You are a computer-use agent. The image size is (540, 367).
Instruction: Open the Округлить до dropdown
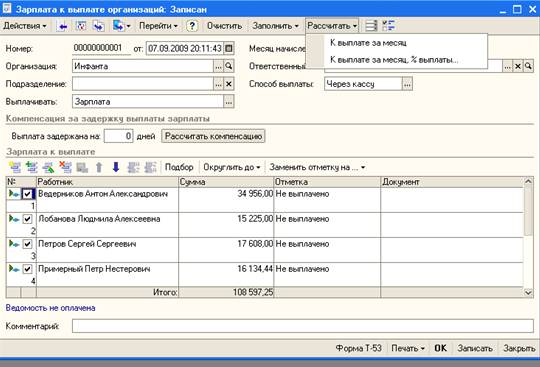231,167
